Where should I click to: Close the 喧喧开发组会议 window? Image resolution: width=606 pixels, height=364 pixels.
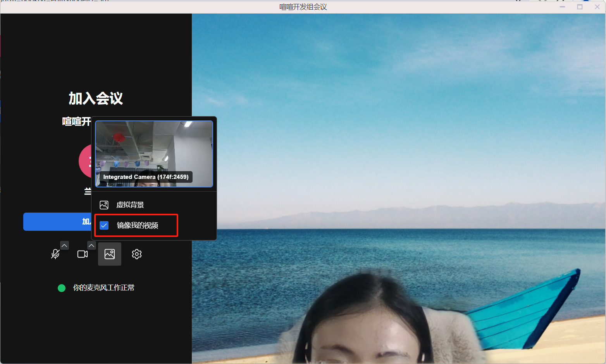(x=597, y=7)
